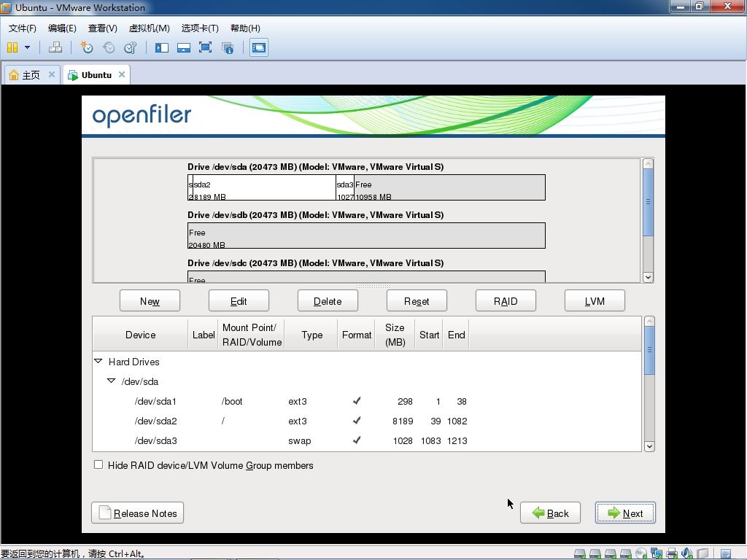The height and width of the screenshot is (560, 747).
Task: Click the document icon on Release Notes
Action: click(105, 513)
